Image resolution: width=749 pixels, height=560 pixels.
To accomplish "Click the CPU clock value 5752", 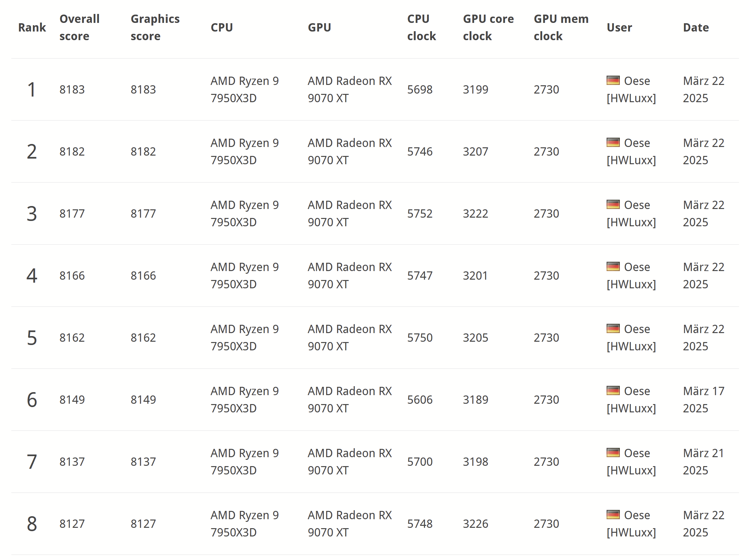I will (x=420, y=214).
